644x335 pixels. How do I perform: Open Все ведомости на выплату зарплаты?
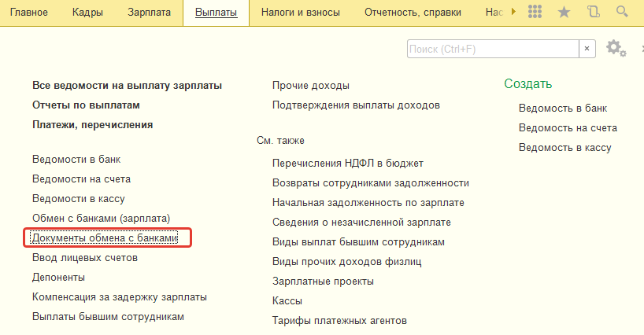click(x=127, y=85)
